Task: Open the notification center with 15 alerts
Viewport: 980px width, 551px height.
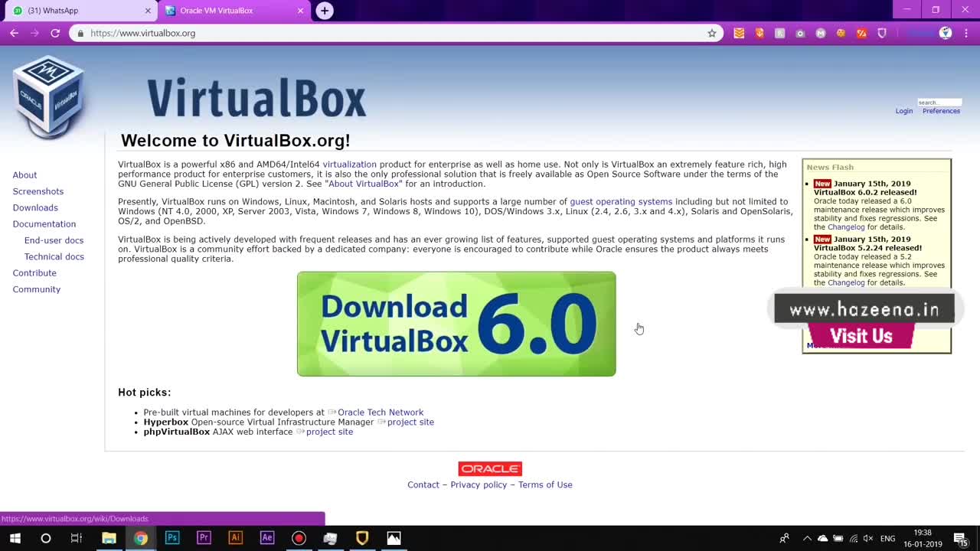Action: [x=960, y=539]
